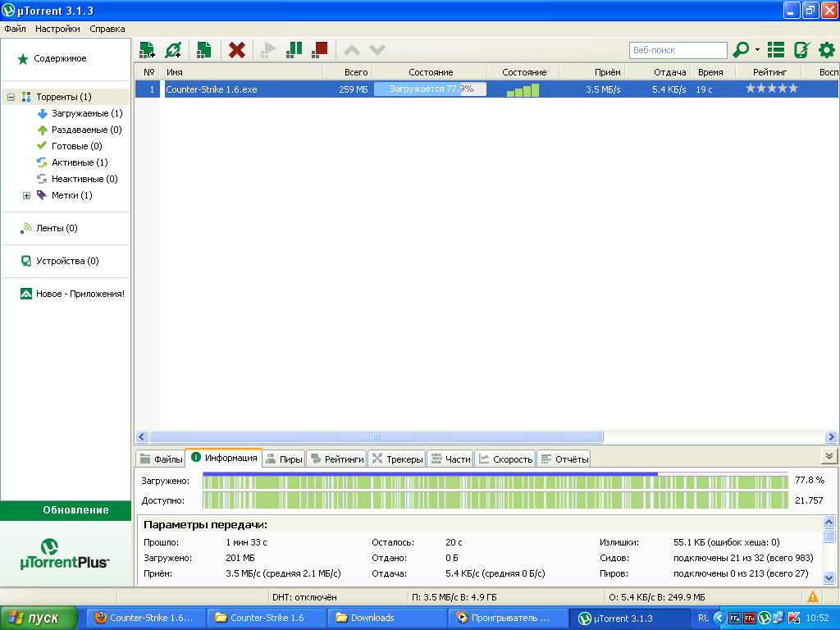Click the Загружается 77.9% progress bar

coord(430,89)
